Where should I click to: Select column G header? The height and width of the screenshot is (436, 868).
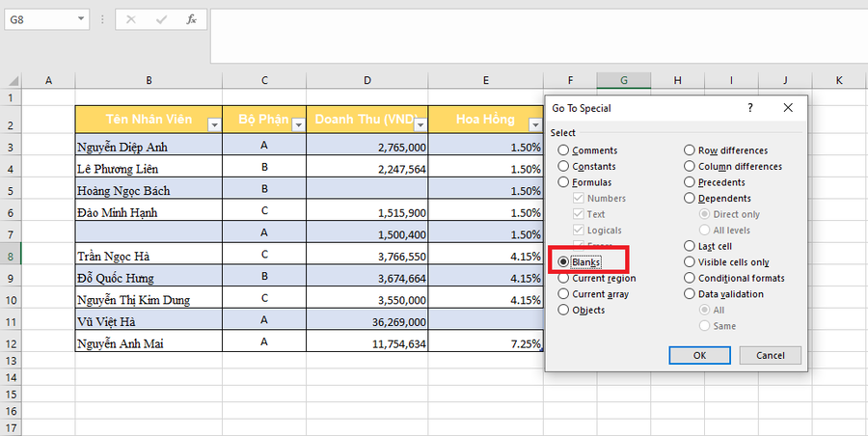pyautogui.click(x=624, y=81)
